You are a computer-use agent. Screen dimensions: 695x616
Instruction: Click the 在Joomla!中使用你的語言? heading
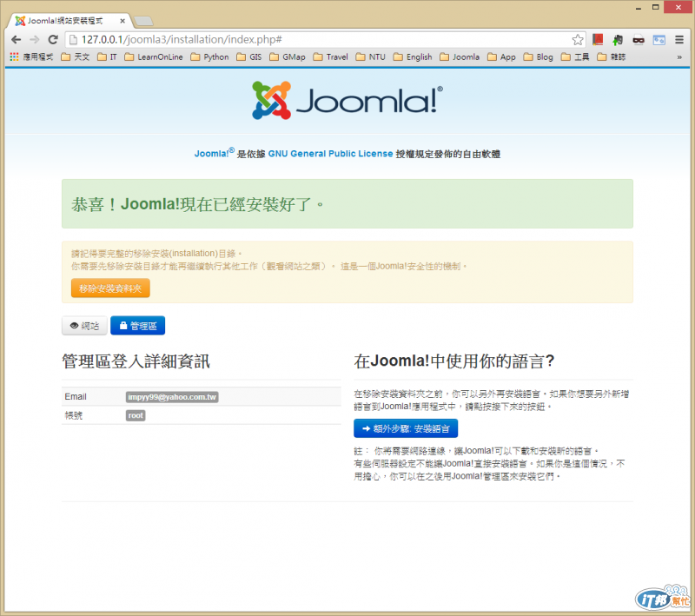point(453,361)
